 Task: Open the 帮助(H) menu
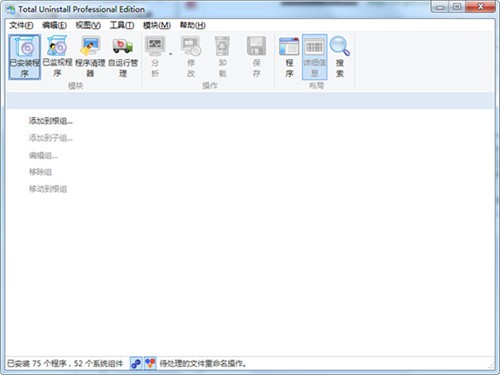[193, 25]
